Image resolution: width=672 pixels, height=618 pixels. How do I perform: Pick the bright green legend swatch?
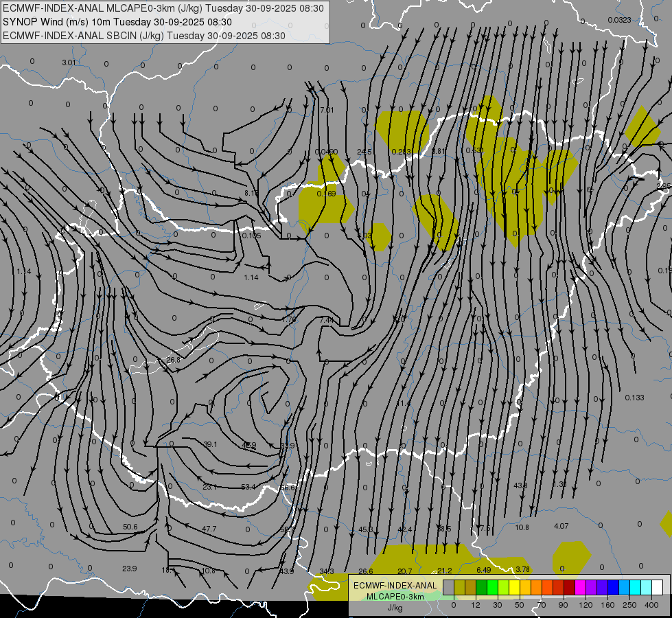coord(492,588)
